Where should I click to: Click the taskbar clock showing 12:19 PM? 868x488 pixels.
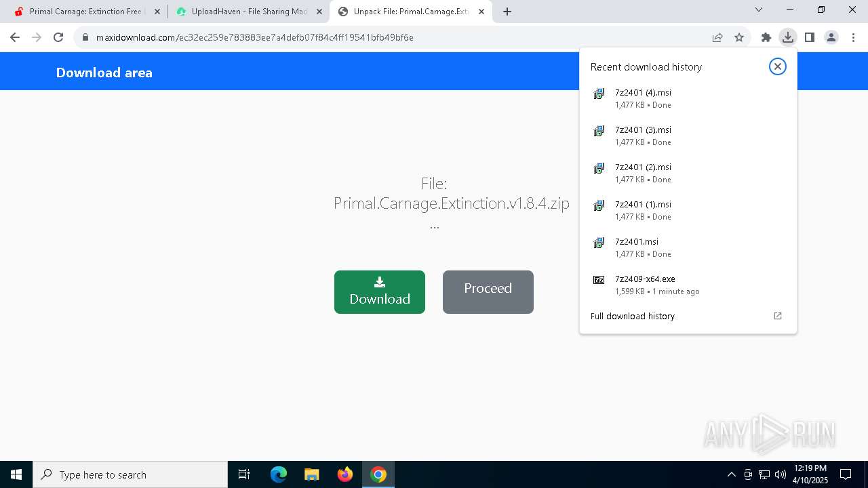coord(810,474)
